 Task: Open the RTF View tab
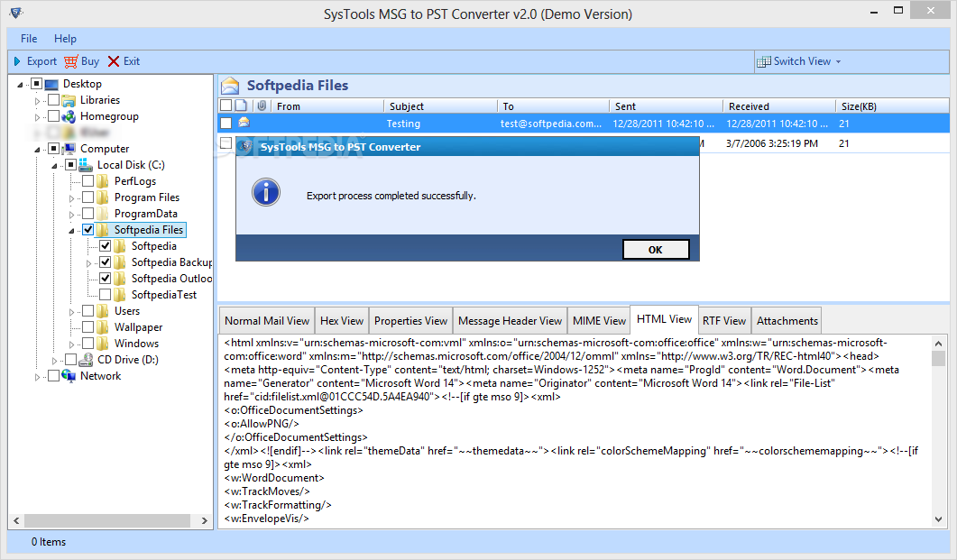pos(724,321)
